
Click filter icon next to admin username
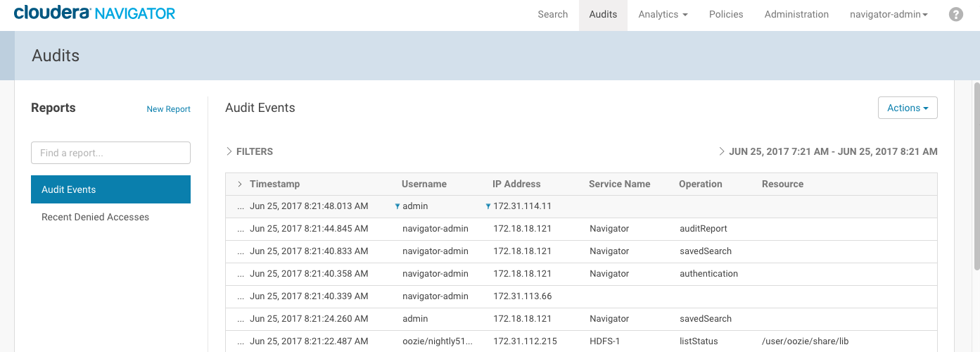(x=397, y=206)
